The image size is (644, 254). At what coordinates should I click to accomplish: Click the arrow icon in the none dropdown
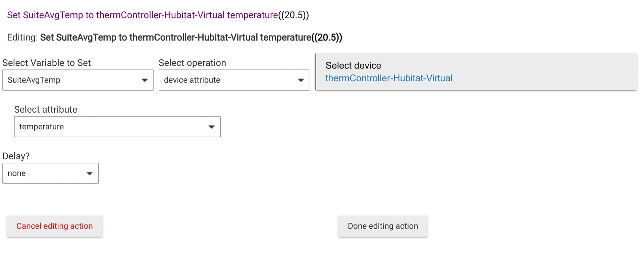pos(89,173)
